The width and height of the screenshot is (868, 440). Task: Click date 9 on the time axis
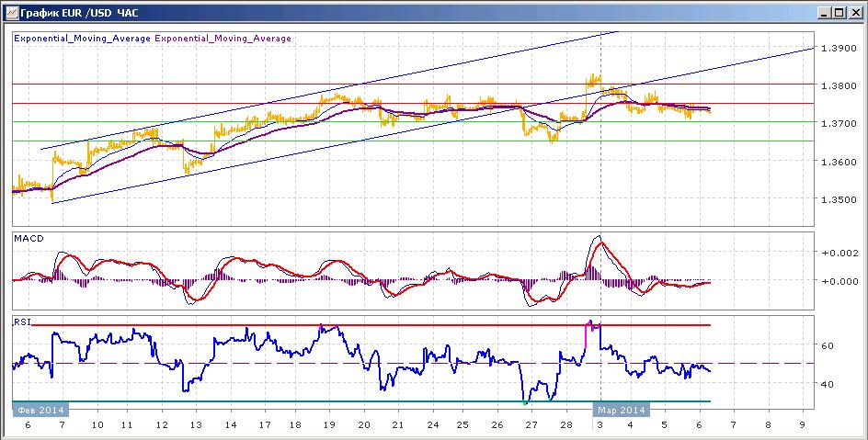[x=802, y=425]
